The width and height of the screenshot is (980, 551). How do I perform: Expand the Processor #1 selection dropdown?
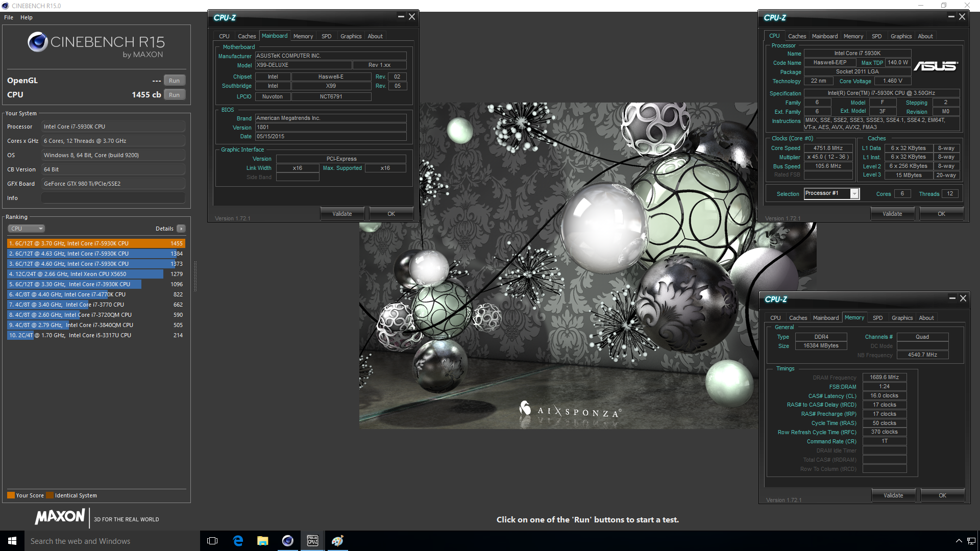854,193
